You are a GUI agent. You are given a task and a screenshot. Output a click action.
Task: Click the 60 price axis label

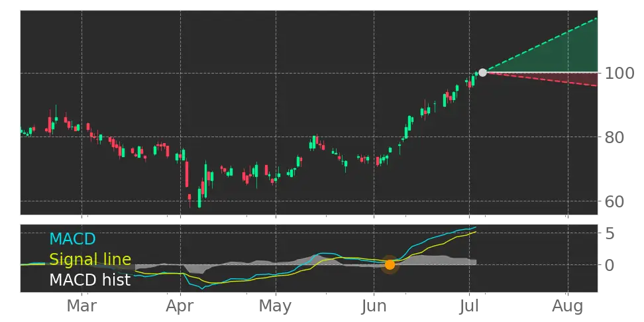coord(614,201)
